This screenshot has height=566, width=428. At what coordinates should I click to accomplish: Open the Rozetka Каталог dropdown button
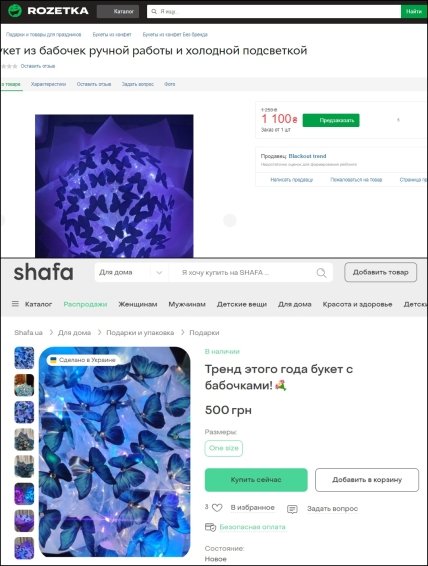pyautogui.click(x=121, y=12)
